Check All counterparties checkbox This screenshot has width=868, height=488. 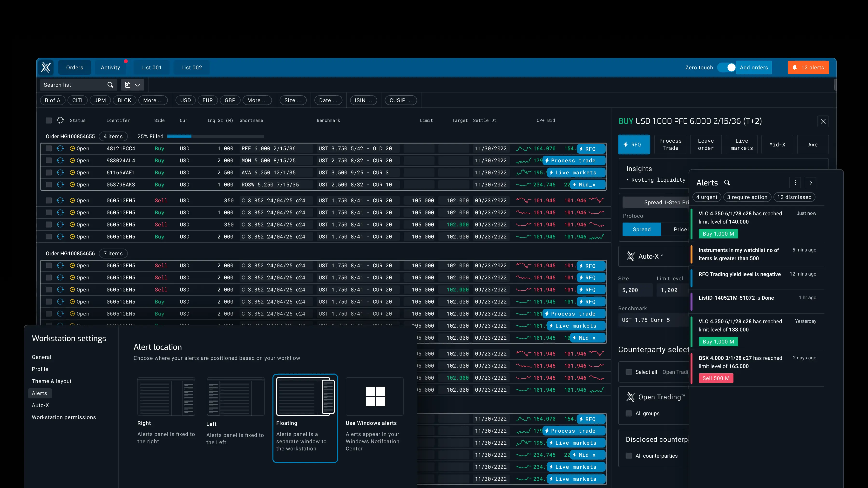(629, 456)
